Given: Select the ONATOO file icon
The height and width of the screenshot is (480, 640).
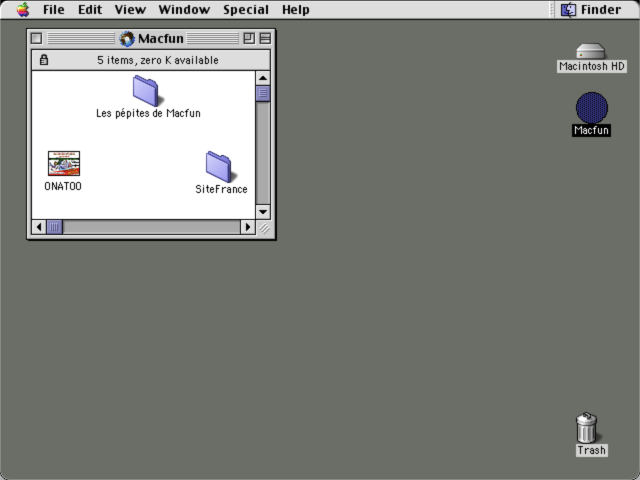Looking at the screenshot, I should point(64,163).
